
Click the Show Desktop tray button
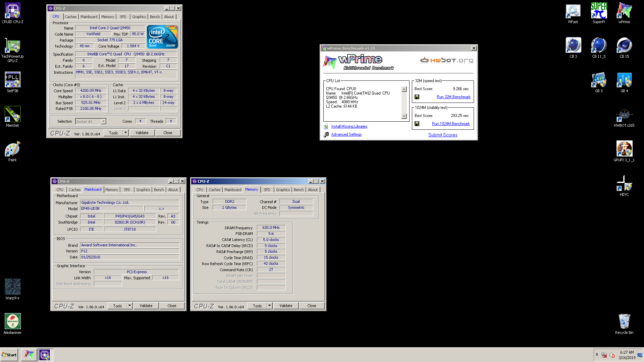[x=640, y=355]
